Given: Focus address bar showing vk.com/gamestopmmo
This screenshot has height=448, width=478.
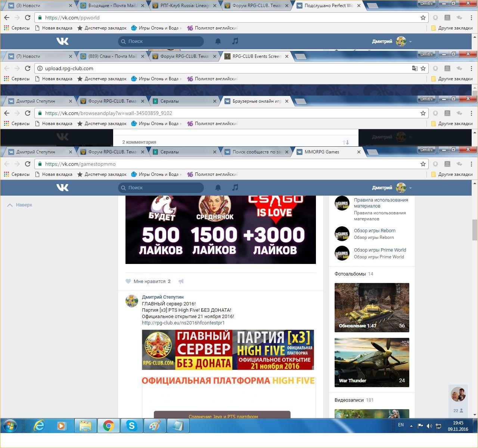Looking at the screenshot, I should tap(231, 164).
